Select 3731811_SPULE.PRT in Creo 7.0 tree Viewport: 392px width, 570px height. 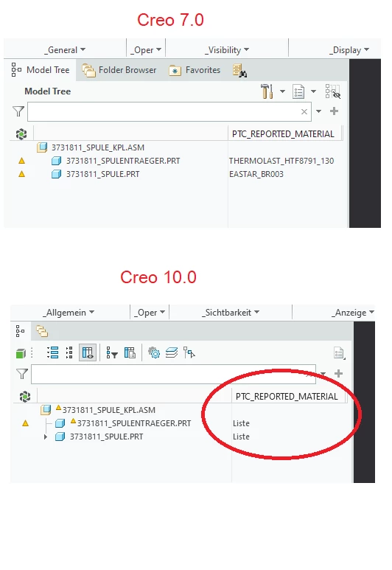coord(103,174)
